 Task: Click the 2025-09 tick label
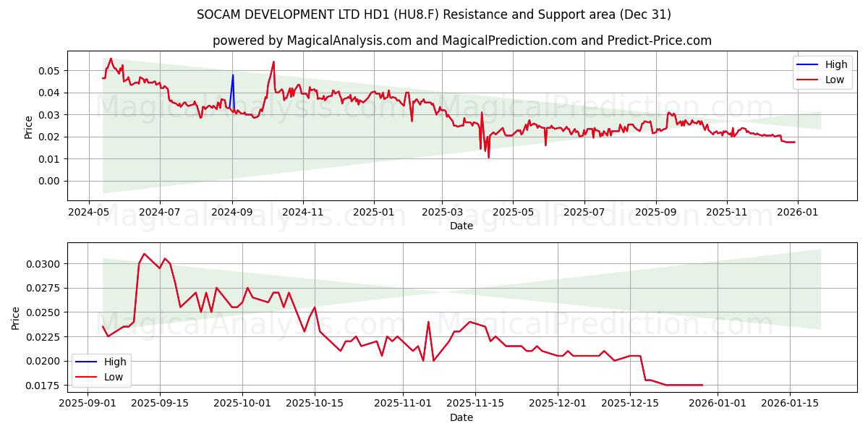656,213
